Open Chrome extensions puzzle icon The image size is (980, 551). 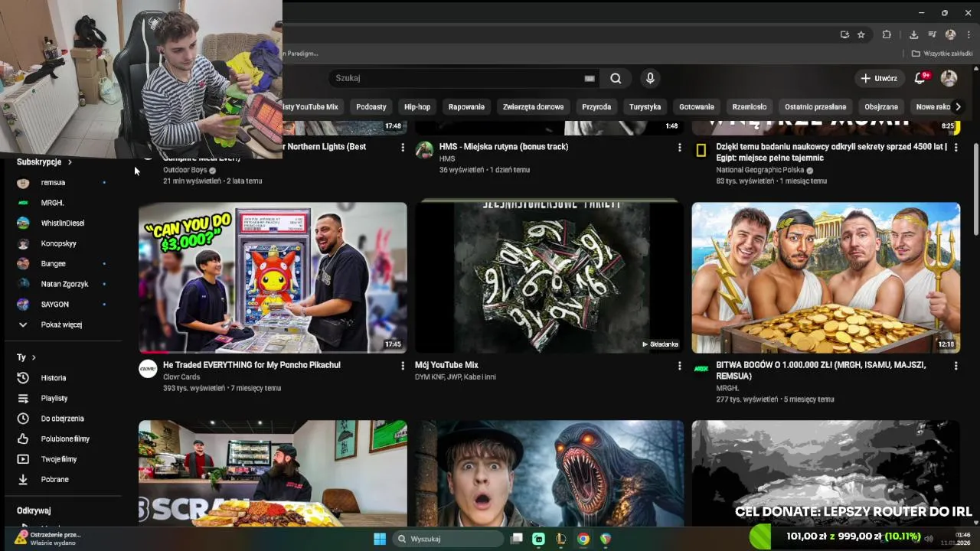887,34
